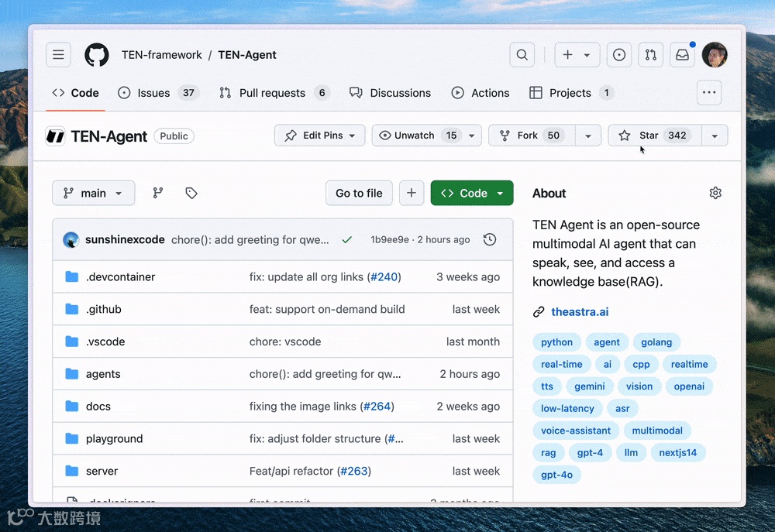Click the plus create-new icon
Viewport: 775px width, 532px height.
click(567, 54)
